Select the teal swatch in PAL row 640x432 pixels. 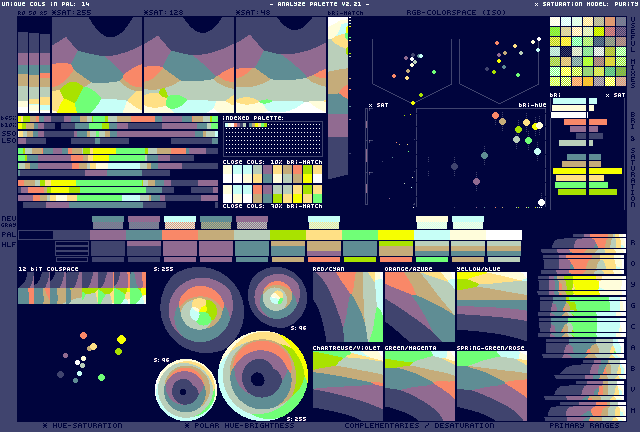point(144,235)
